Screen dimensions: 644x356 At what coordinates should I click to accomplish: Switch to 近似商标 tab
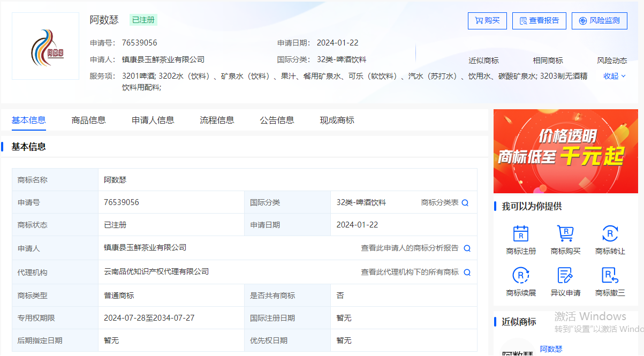pos(483,60)
